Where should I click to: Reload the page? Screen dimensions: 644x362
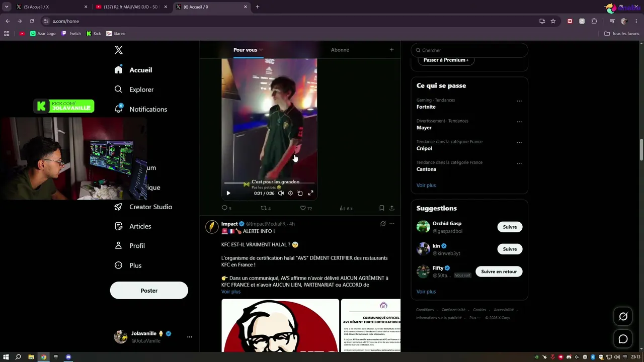tap(32, 21)
